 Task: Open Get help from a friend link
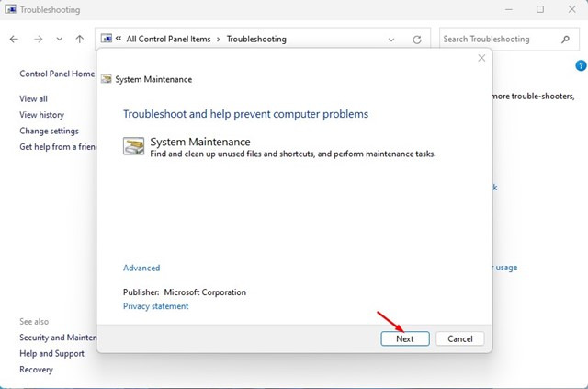click(58, 147)
